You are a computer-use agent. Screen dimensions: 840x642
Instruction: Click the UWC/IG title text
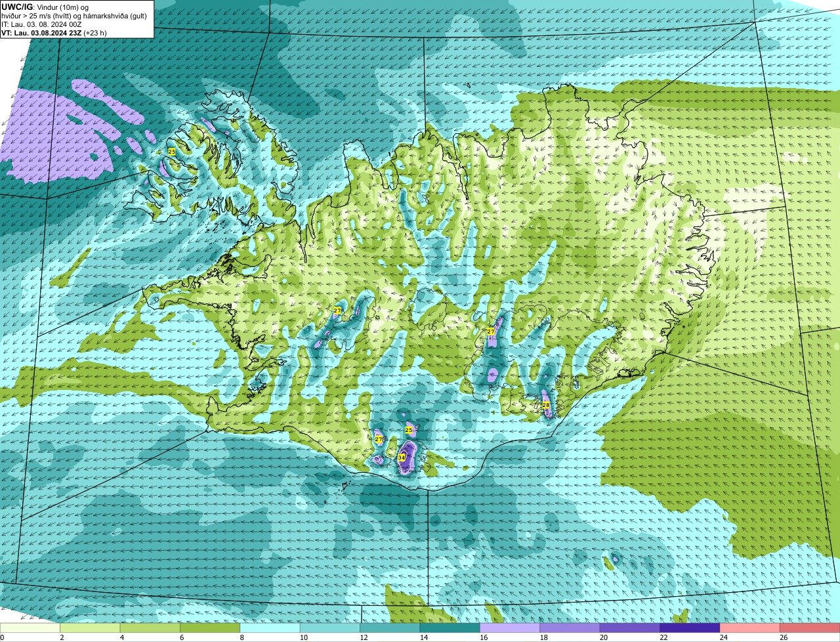(x=16, y=7)
